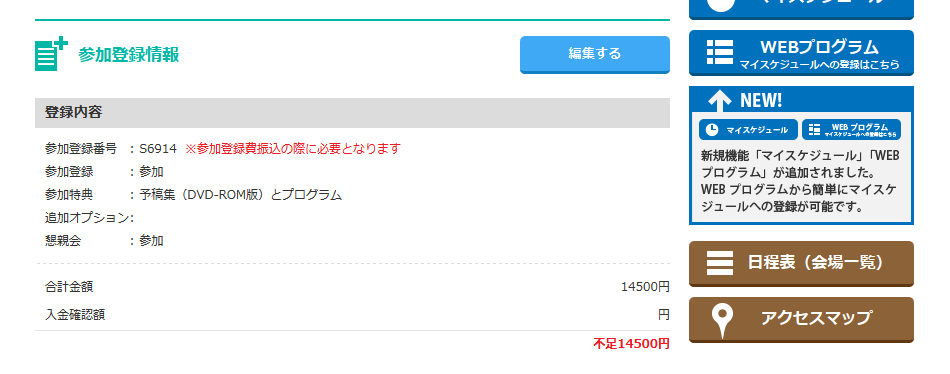The image size is (950, 374).
Task: Click the 登録内容 section header bar
Action: 352,113
